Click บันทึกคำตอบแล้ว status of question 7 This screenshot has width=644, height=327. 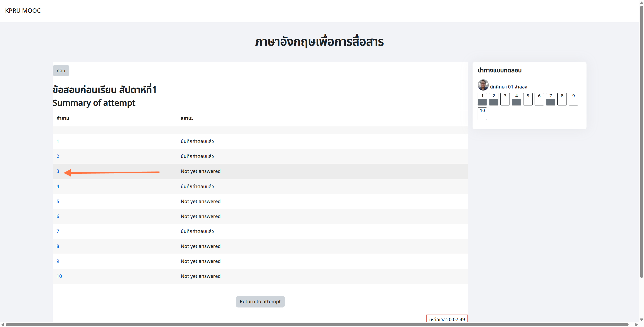[197, 231]
